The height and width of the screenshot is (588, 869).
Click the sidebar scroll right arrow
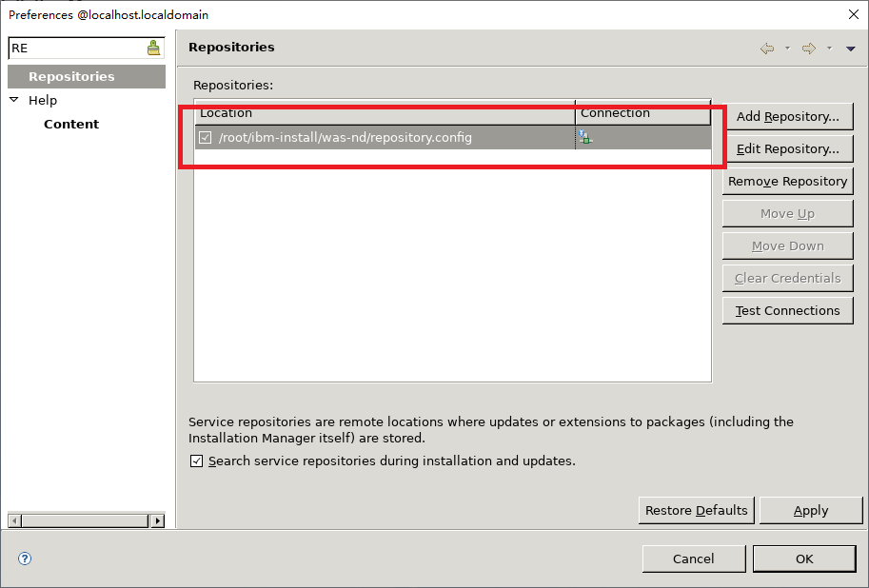(x=157, y=520)
